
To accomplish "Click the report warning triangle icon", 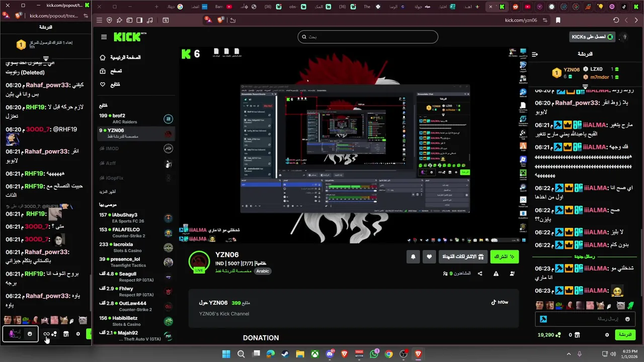I will coord(496,274).
